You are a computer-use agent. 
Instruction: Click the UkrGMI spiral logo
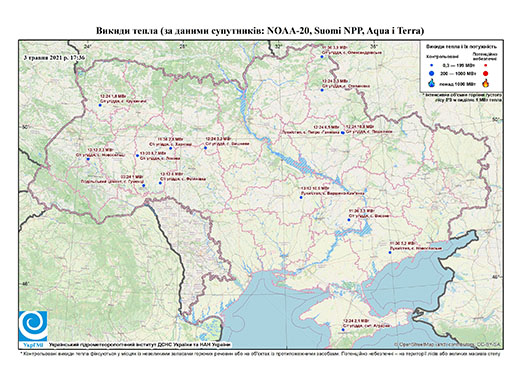33,326
